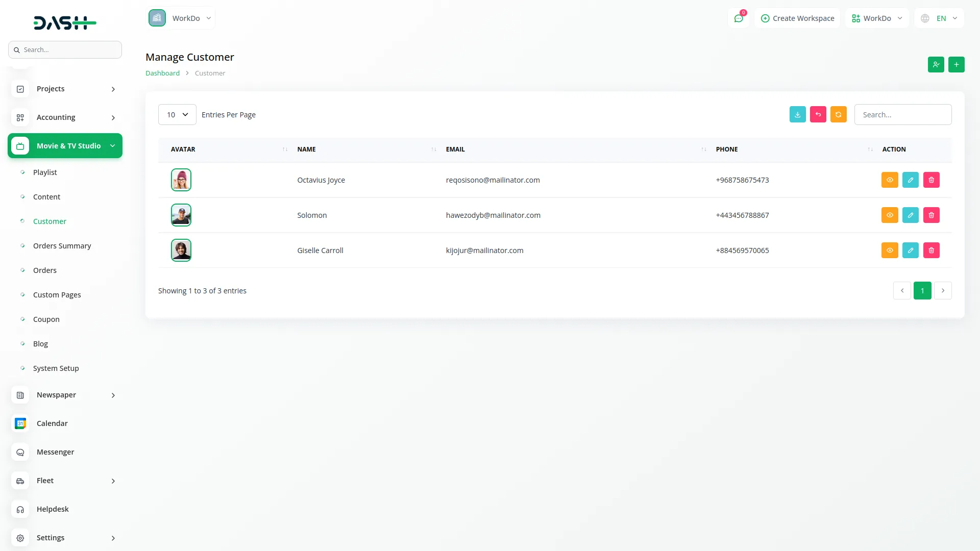Delete Giselle Carroll with trash icon
Screen dimensions: 980x551
click(931, 251)
